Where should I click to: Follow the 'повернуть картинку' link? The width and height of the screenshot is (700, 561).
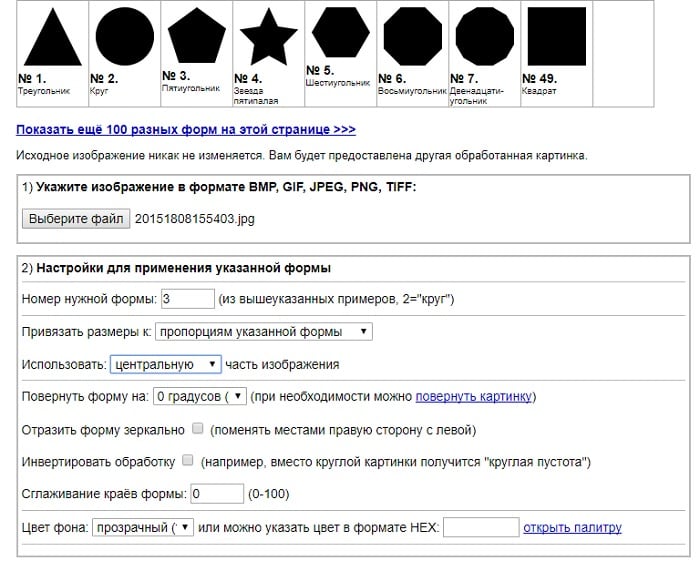pyautogui.click(x=474, y=397)
